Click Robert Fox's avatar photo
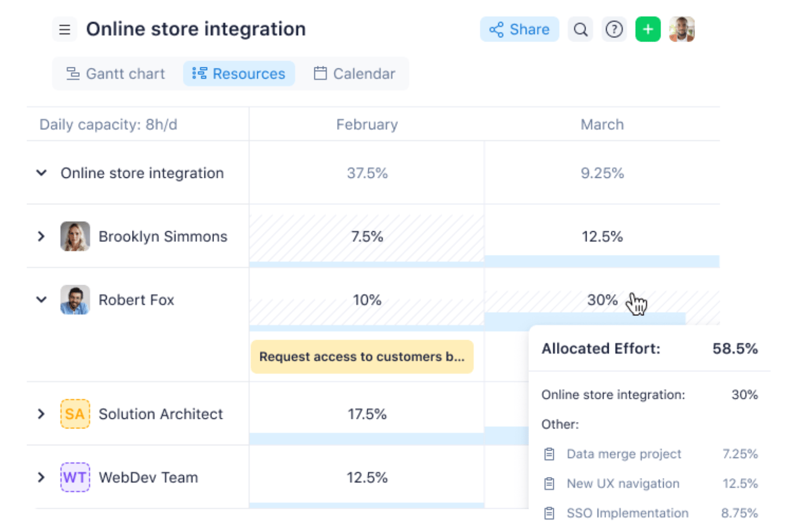The image size is (798, 532). tap(75, 300)
